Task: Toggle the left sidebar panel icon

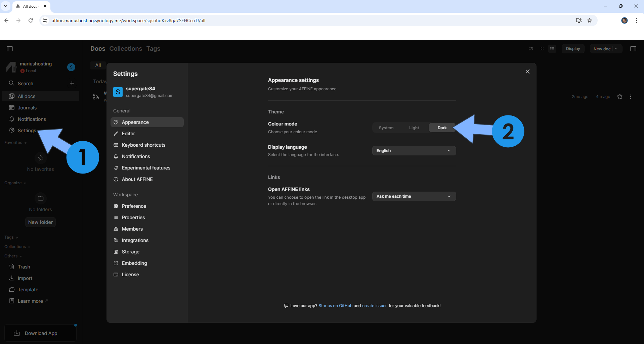Action: pyautogui.click(x=10, y=49)
